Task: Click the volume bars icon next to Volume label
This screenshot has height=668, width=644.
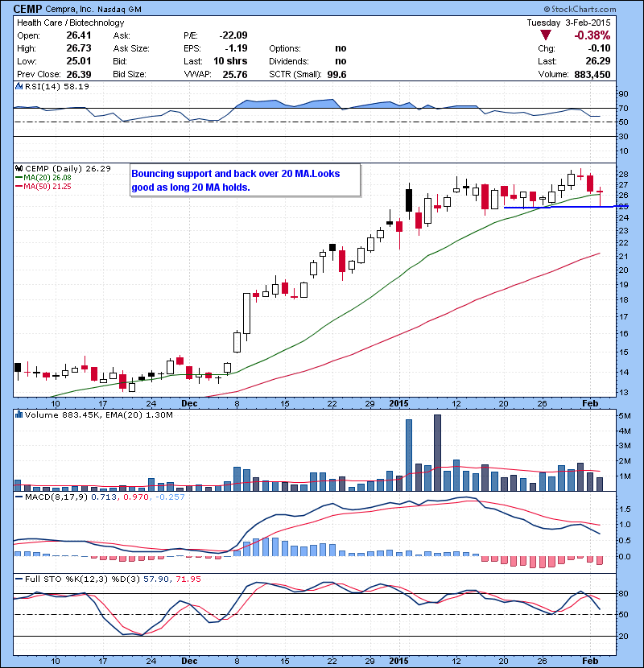Action: (19, 414)
